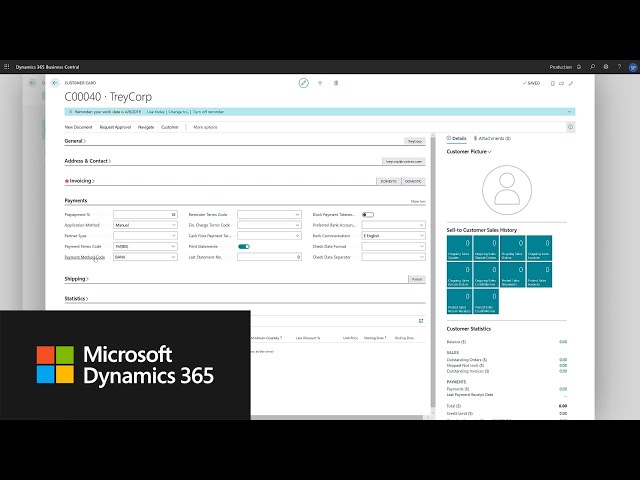Toggle the Print Statements switch
This screenshot has height=480, width=640.
(x=243, y=246)
